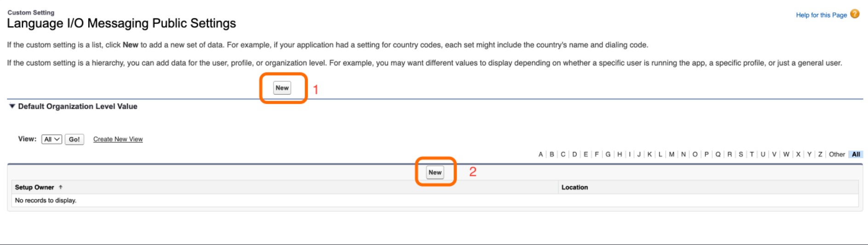
Task: Filter records by letter S
Action: coord(741,154)
